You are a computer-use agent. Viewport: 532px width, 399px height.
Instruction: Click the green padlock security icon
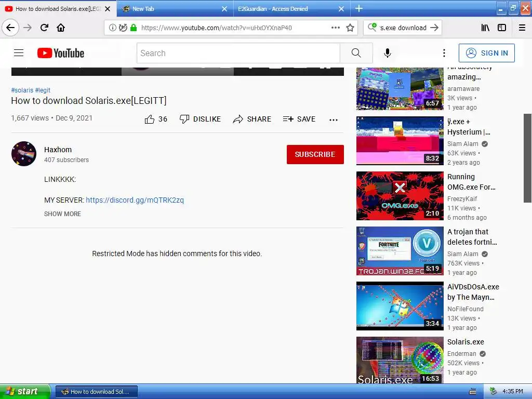coord(134,28)
